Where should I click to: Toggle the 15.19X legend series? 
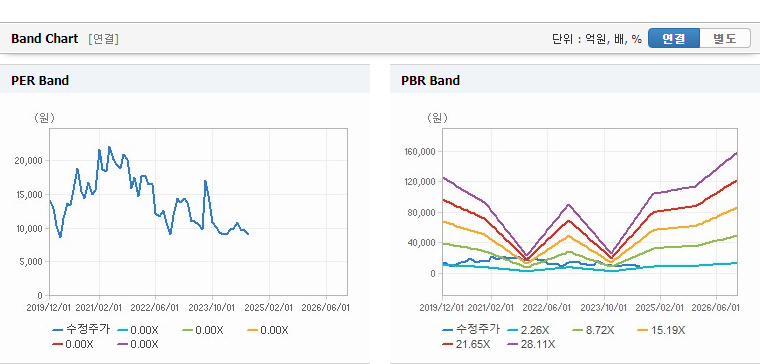(x=661, y=330)
